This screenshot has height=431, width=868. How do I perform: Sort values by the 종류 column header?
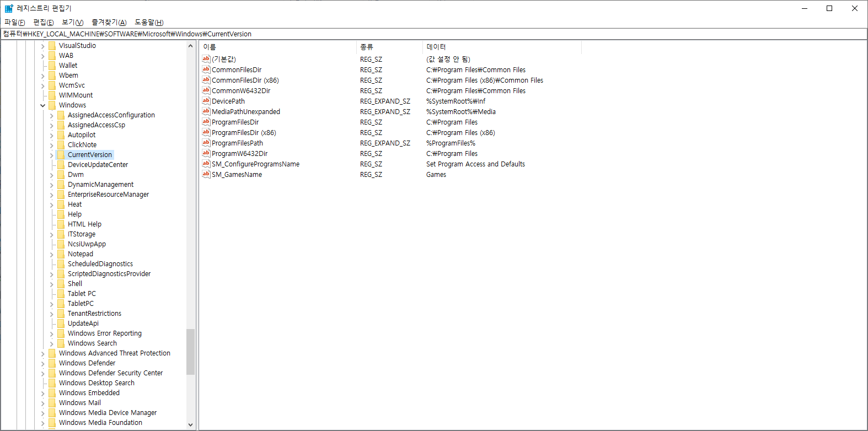(389, 47)
